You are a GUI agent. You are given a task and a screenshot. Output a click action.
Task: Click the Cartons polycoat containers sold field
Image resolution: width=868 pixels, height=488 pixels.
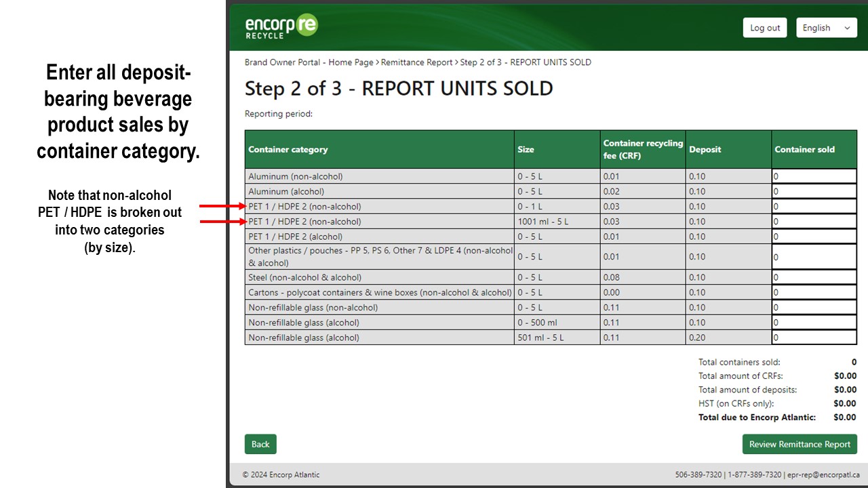point(814,292)
